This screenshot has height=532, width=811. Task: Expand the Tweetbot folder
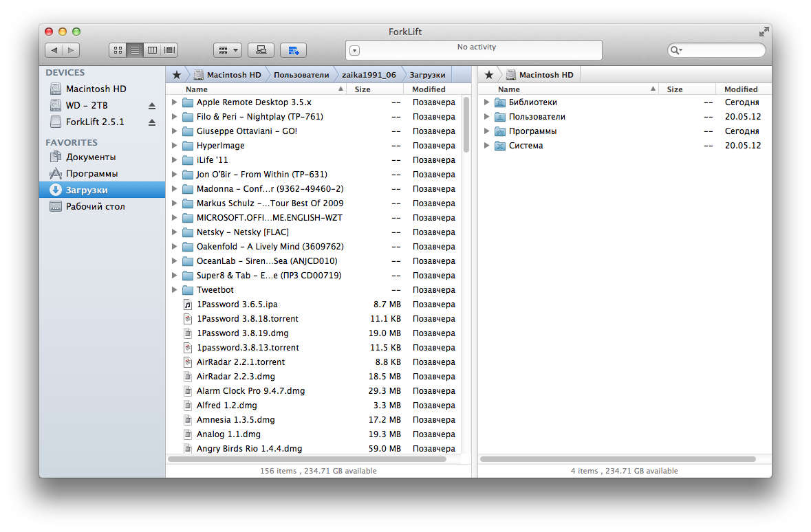[175, 290]
